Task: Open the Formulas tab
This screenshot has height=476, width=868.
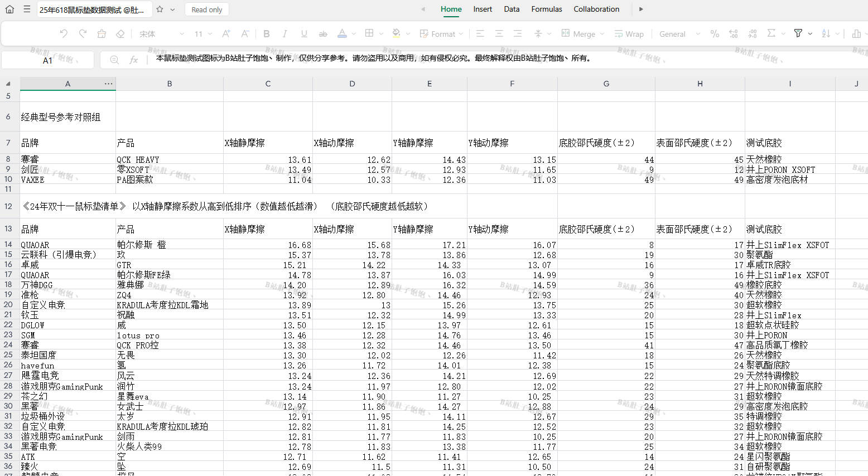Action: 547,9
